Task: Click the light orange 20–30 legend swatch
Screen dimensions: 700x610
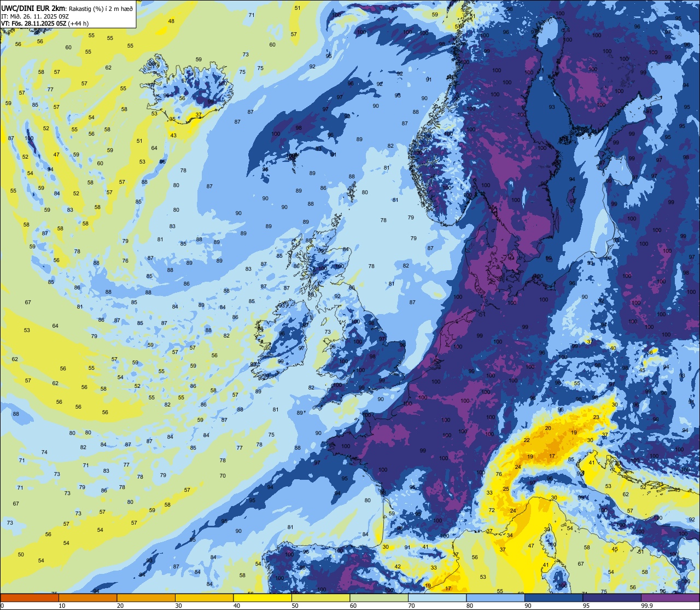Action: [146, 597]
